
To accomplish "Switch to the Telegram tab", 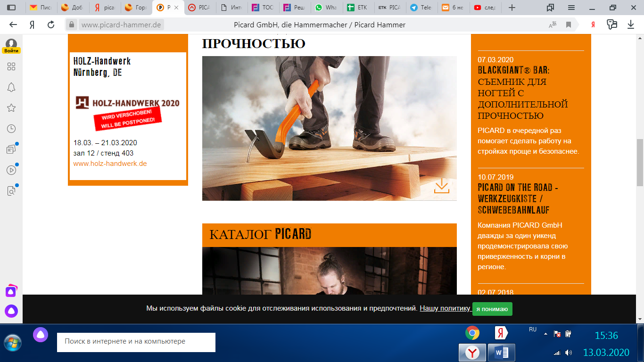I will coord(422,8).
